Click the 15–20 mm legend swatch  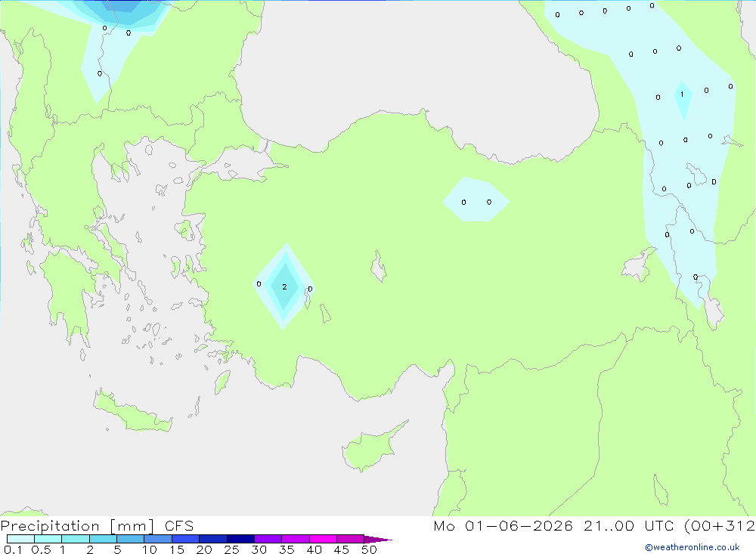[186, 539]
